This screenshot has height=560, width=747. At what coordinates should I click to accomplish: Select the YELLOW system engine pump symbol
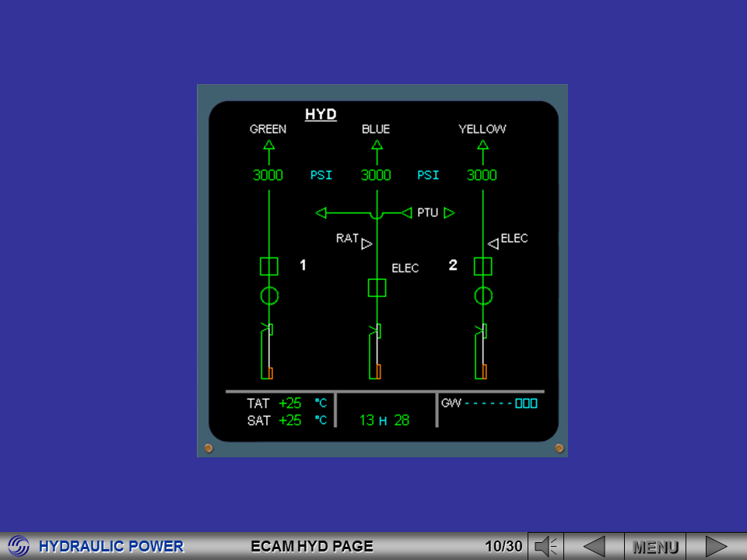tap(483, 265)
